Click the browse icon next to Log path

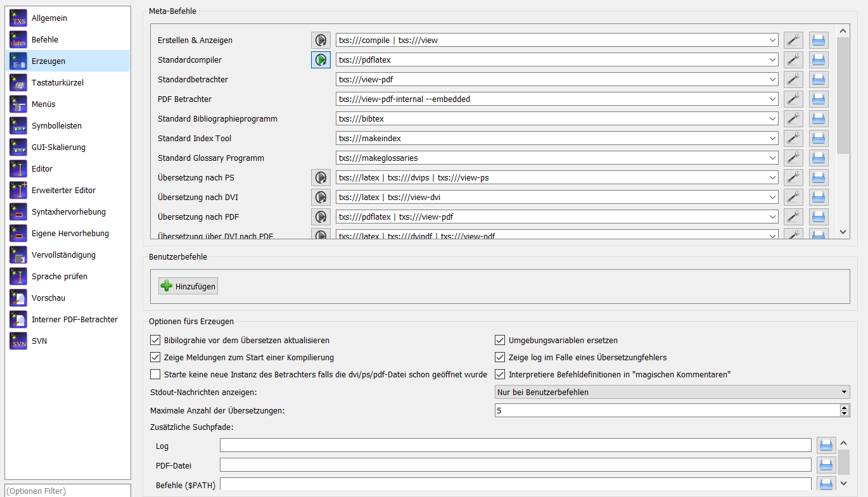tap(826, 446)
